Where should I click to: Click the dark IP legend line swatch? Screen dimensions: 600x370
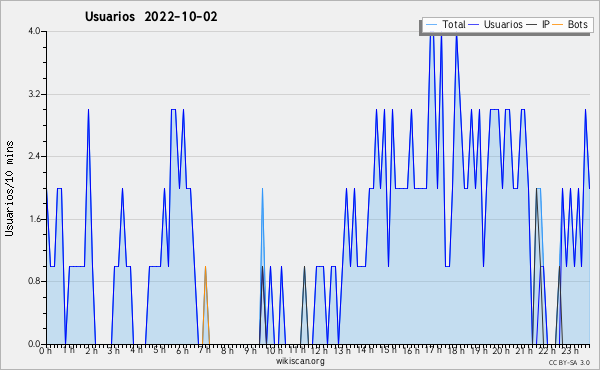coord(532,25)
